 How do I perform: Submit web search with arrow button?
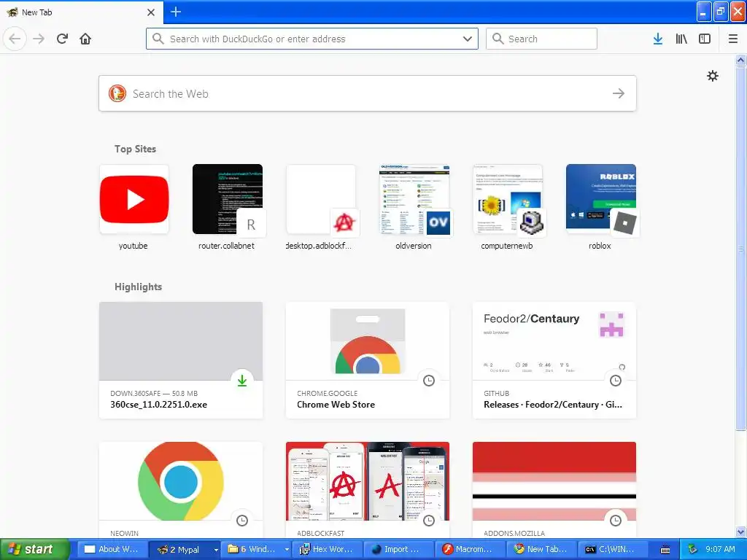pos(619,93)
